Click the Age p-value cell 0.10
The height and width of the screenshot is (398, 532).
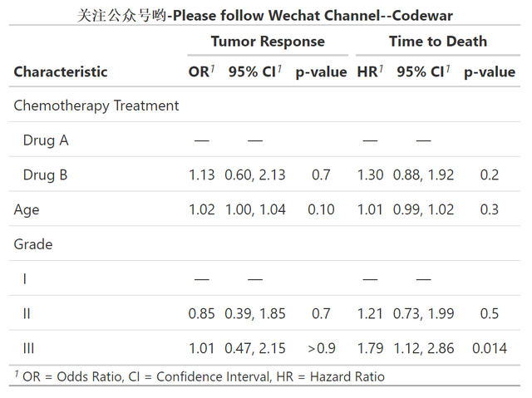point(321,209)
